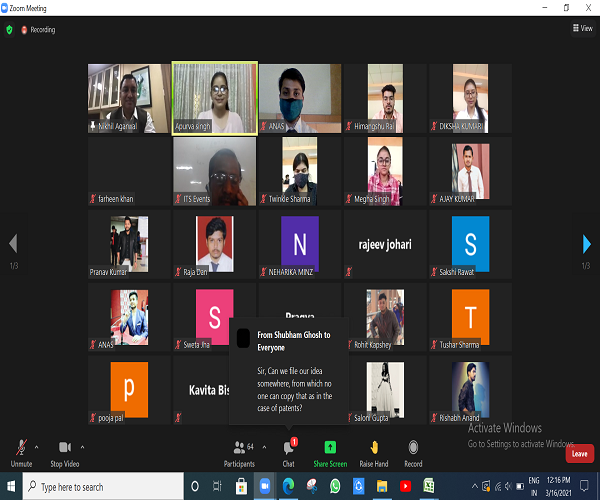
Task: Click the Zoom taskbar icon
Action: coord(264,486)
